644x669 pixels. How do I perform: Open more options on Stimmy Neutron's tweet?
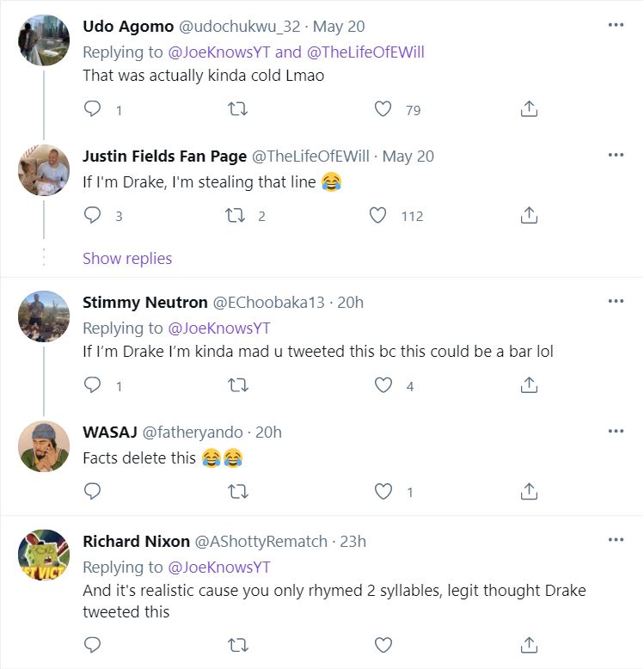(x=616, y=301)
